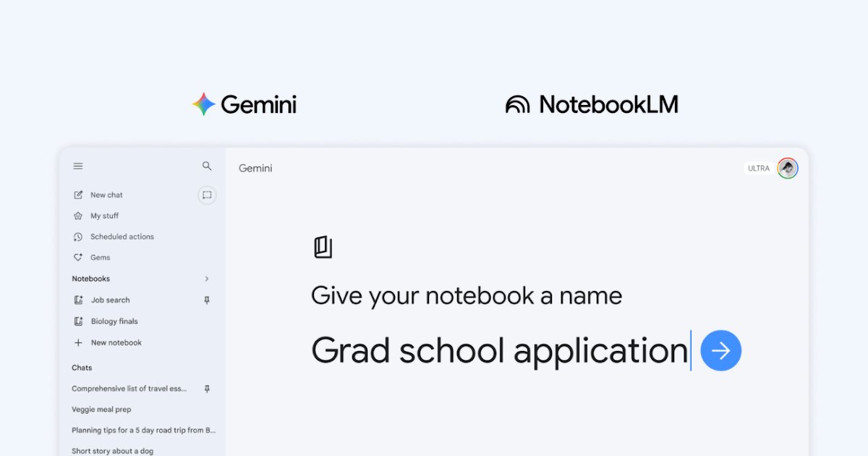The image size is (868, 456).
Task: Click the Scheduled actions clock icon
Action: (x=78, y=237)
